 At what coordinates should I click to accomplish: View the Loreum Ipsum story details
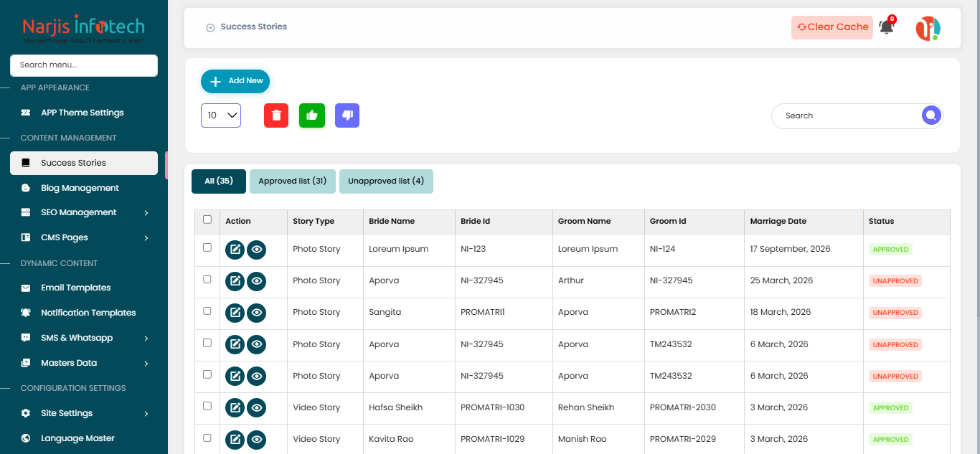pyautogui.click(x=257, y=250)
